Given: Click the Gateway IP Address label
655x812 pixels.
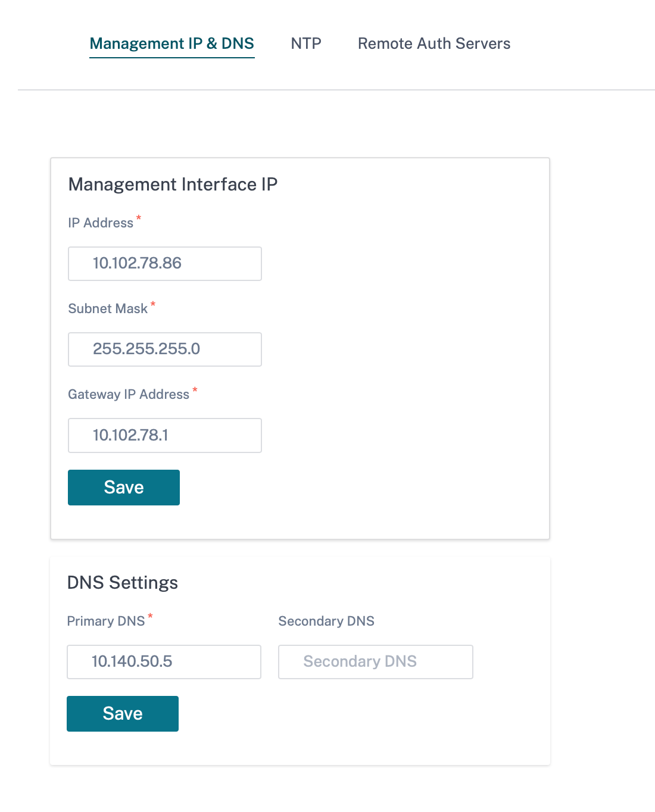Looking at the screenshot, I should (129, 394).
